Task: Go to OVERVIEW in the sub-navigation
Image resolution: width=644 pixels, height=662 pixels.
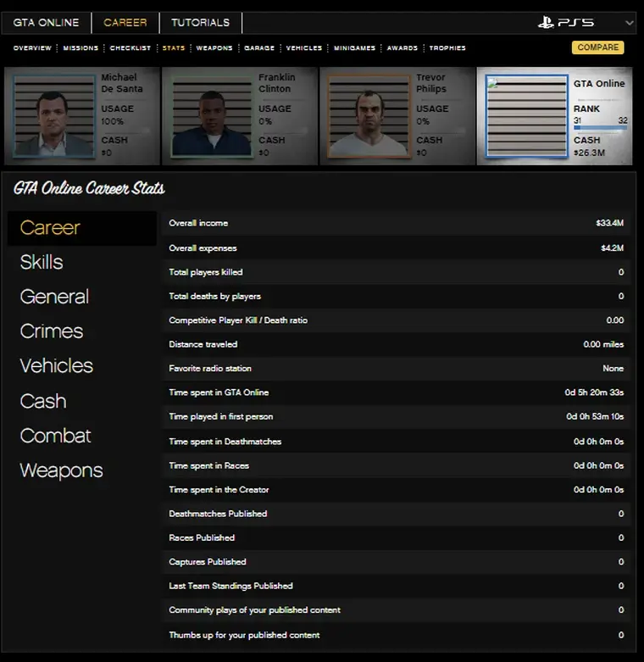Action: pos(32,48)
